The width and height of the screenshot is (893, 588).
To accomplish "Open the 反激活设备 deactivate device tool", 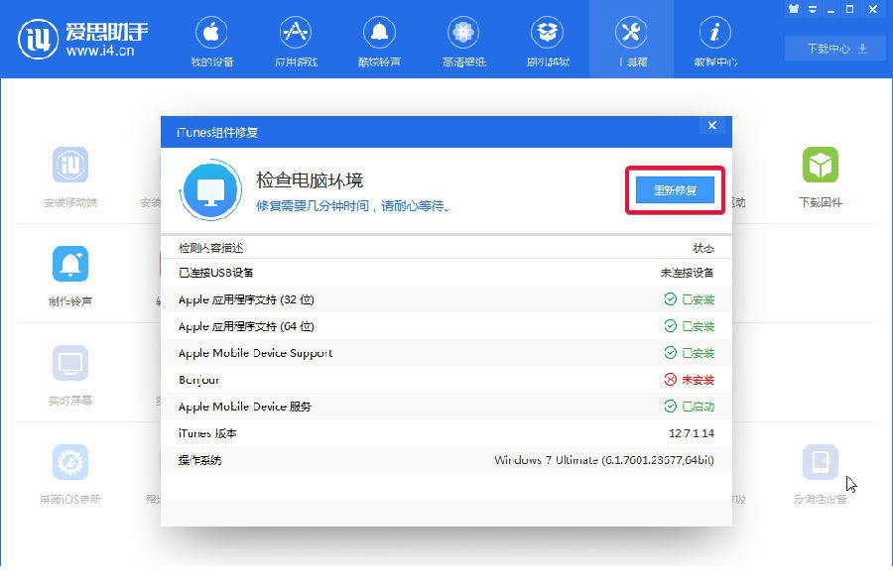I will coord(821,475).
